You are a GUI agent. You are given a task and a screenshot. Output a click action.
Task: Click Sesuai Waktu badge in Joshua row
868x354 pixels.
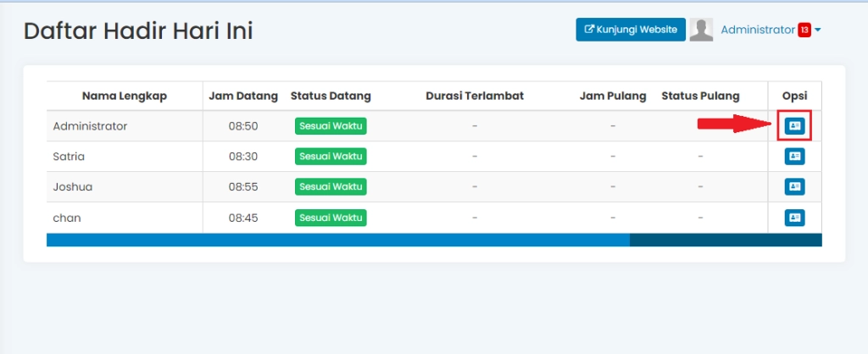[331, 187]
